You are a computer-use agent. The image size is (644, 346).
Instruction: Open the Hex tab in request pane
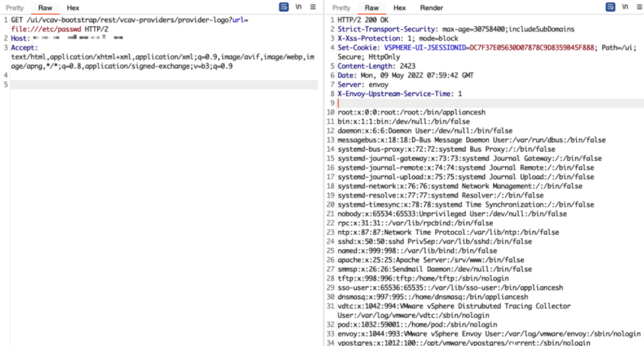[x=73, y=8]
